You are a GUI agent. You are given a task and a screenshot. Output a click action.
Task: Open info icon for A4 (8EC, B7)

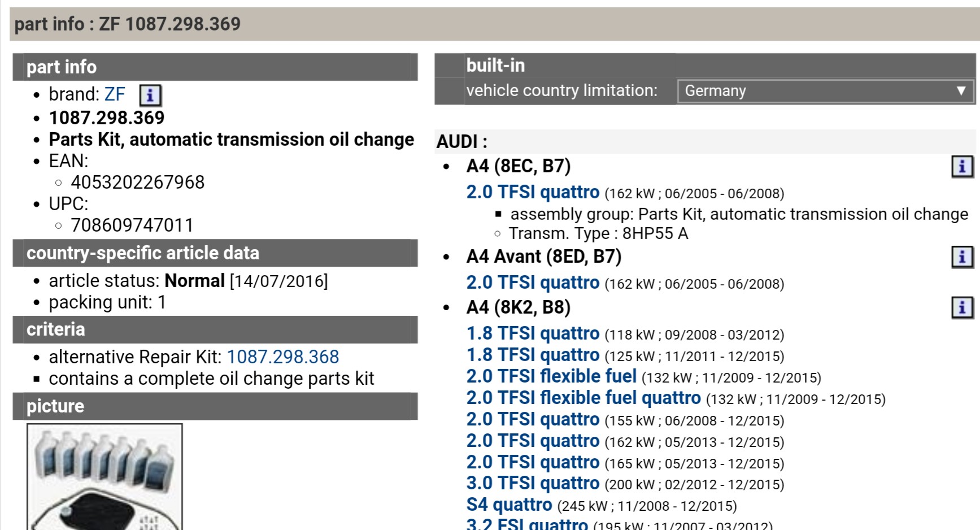click(962, 167)
